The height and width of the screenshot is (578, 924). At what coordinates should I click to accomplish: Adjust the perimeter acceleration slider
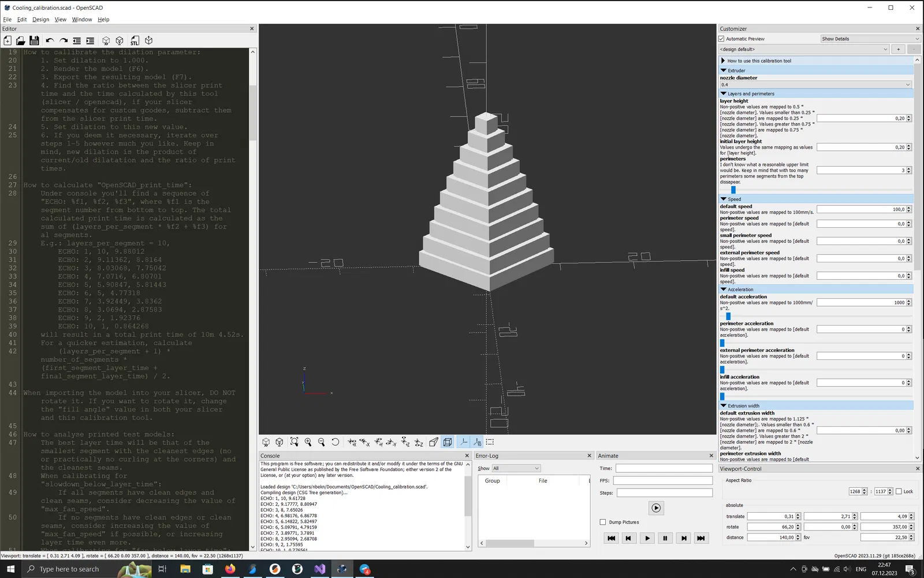[722, 343]
